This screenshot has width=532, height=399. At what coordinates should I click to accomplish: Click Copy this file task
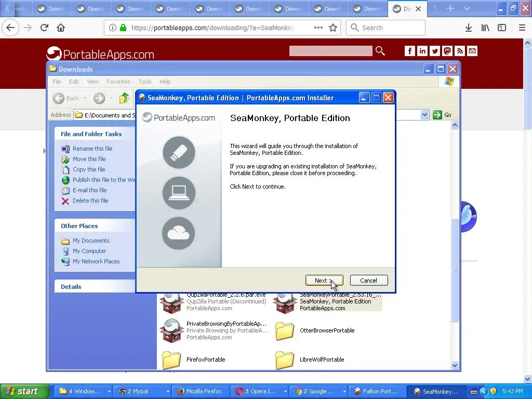[x=89, y=169]
